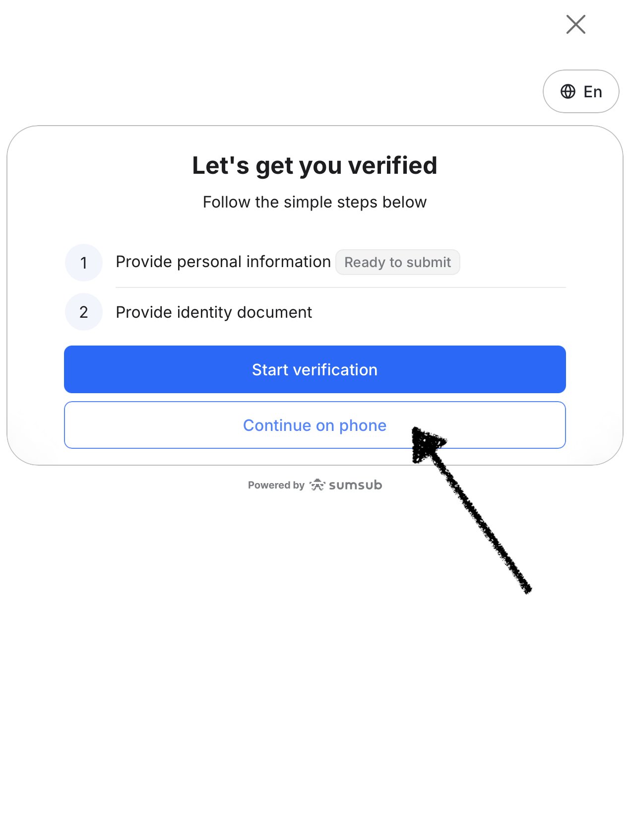Open the Provide personal information step
Screen dimensions: 631x840
tap(223, 262)
